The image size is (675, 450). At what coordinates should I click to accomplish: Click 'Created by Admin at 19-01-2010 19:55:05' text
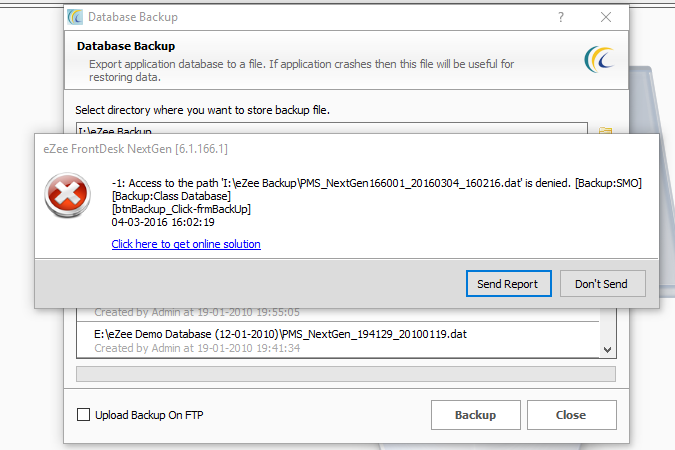point(197,312)
